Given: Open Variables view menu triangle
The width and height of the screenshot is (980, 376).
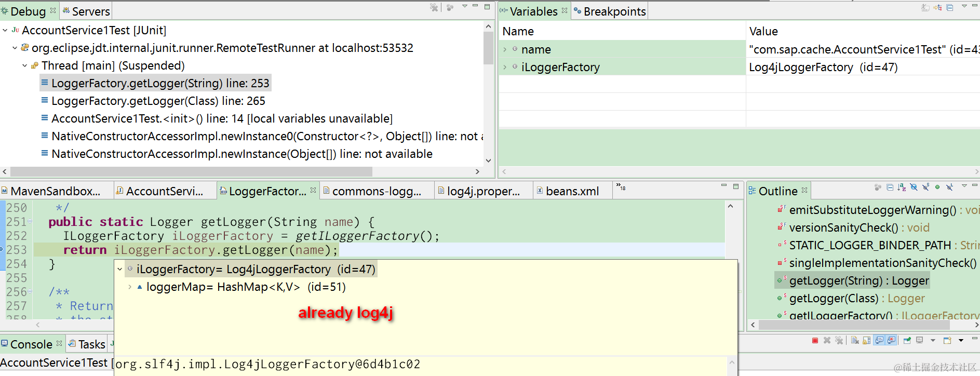Looking at the screenshot, I should pyautogui.click(x=964, y=6).
